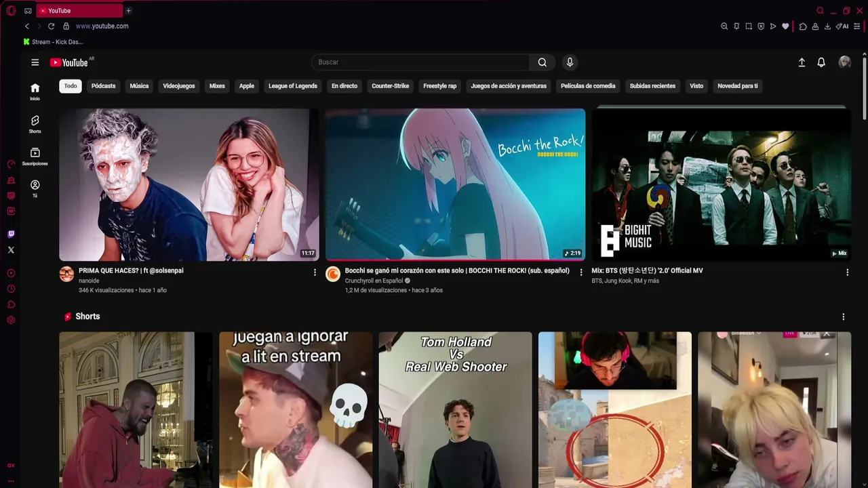Viewport: 868px width, 488px height.
Task: Open X (Twitter) in the Opera sidebar
Action: [x=11, y=250]
